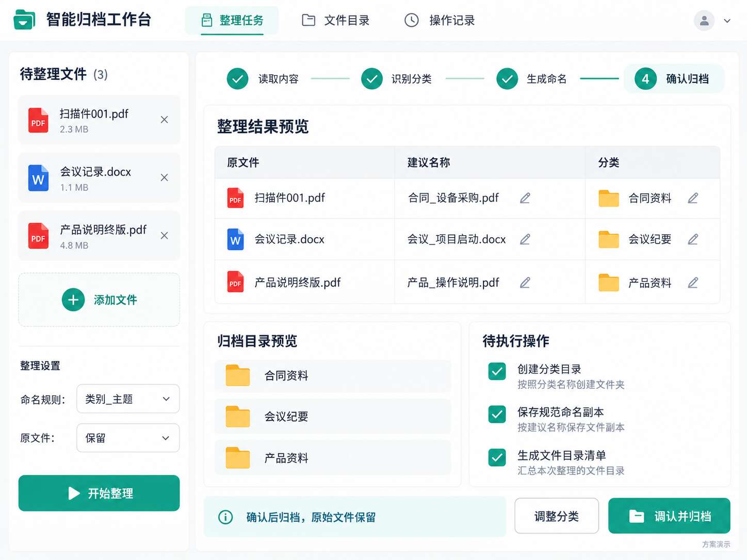747x560 pixels.
Task: Click the 智能归档工作台 app logo
Action: (x=24, y=20)
